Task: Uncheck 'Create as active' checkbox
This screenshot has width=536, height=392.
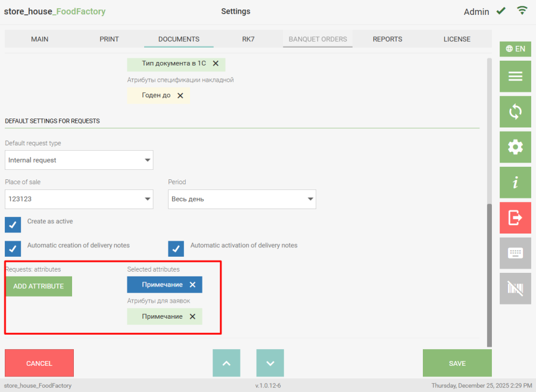Action: pos(13,225)
